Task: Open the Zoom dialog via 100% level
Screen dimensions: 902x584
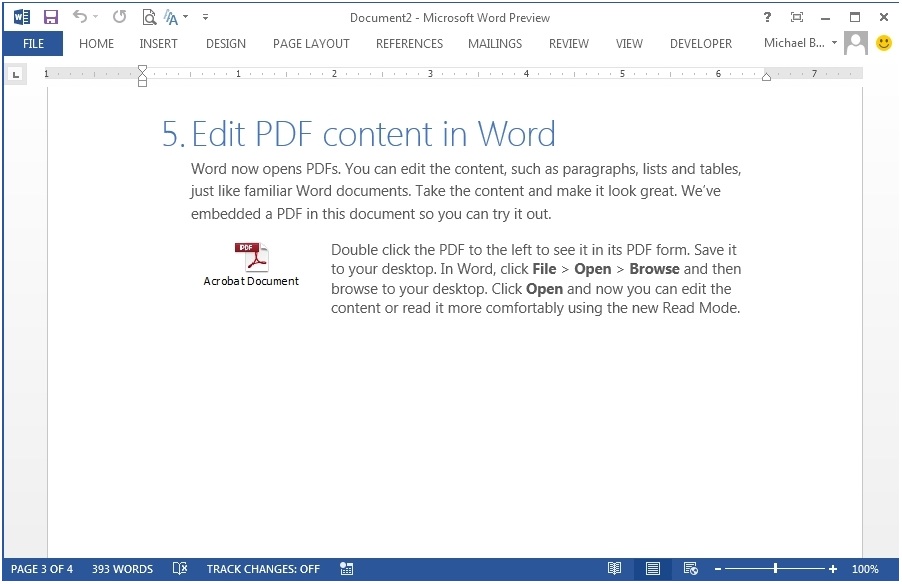Action: click(x=865, y=570)
